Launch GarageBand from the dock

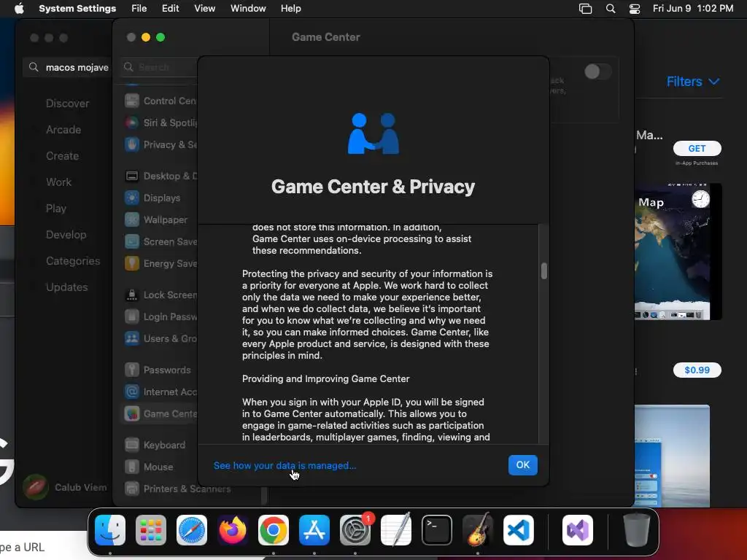click(478, 530)
